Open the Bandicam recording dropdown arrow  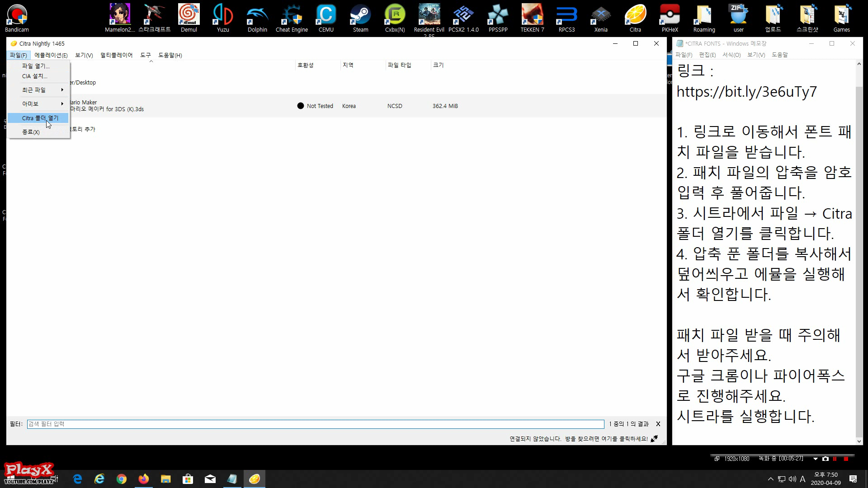pyautogui.click(x=816, y=459)
